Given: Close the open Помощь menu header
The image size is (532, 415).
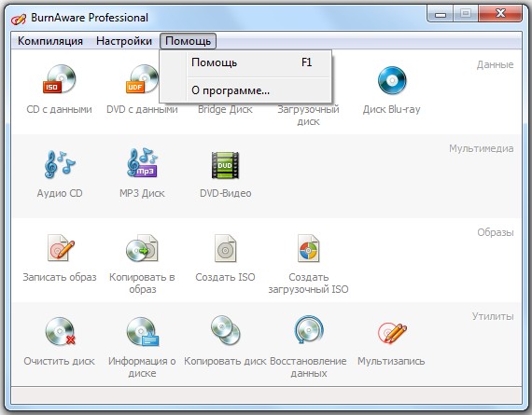Looking at the screenshot, I should (x=188, y=41).
